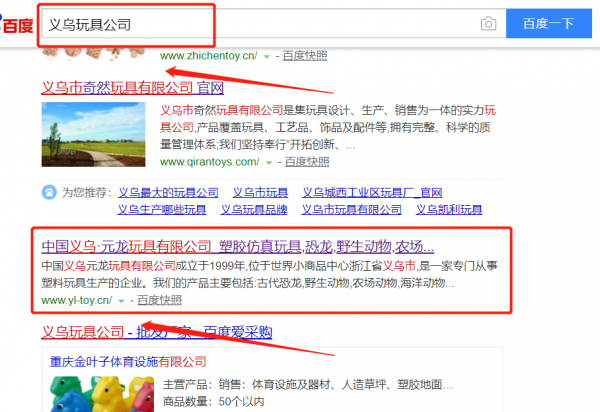
Task: Select suggested search 义乌市玩具
Action: coord(260,192)
